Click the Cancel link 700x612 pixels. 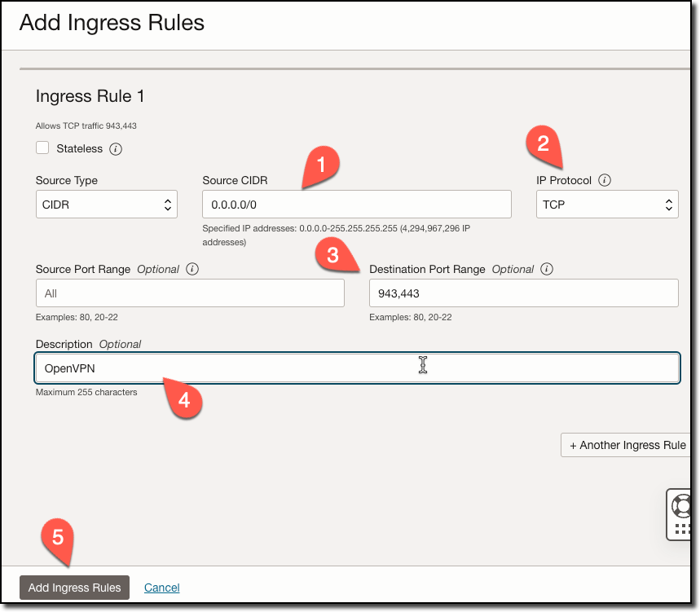coord(161,587)
